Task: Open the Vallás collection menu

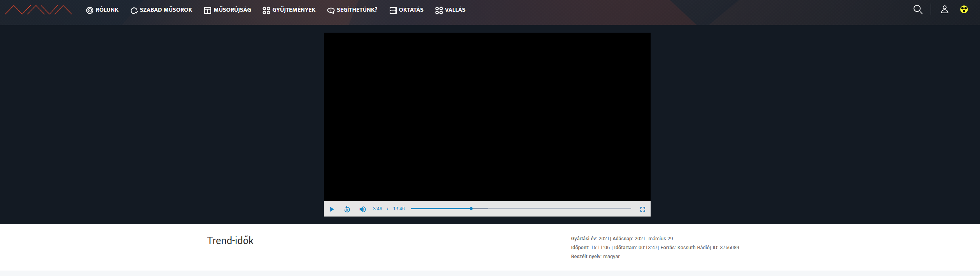Action: (x=450, y=10)
